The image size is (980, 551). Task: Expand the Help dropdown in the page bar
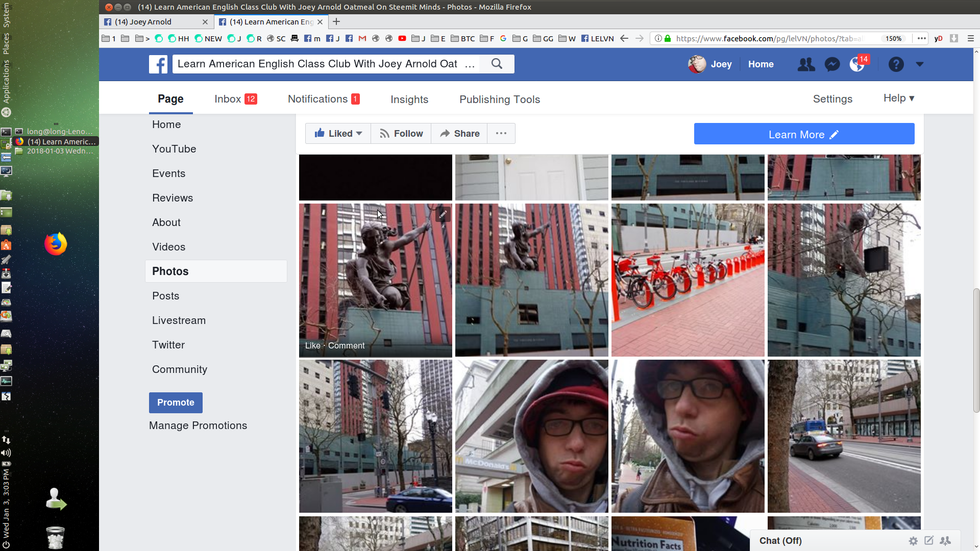(x=899, y=98)
